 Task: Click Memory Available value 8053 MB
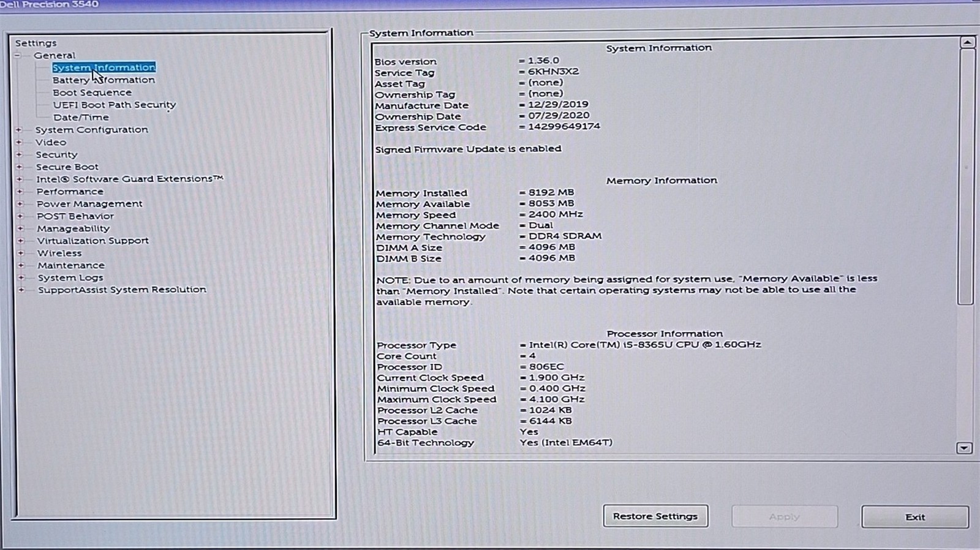(x=551, y=203)
